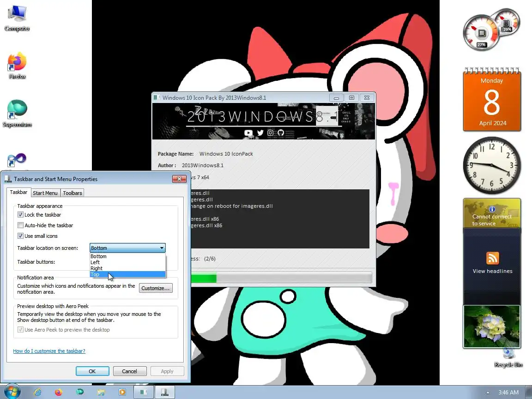Toggle the Use small icons checkbox
This screenshot has width=532, height=399.
(20, 236)
